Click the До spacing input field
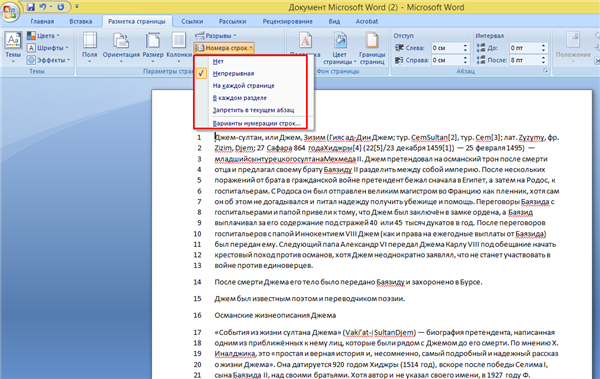This screenshot has height=379, width=600. [x=524, y=48]
